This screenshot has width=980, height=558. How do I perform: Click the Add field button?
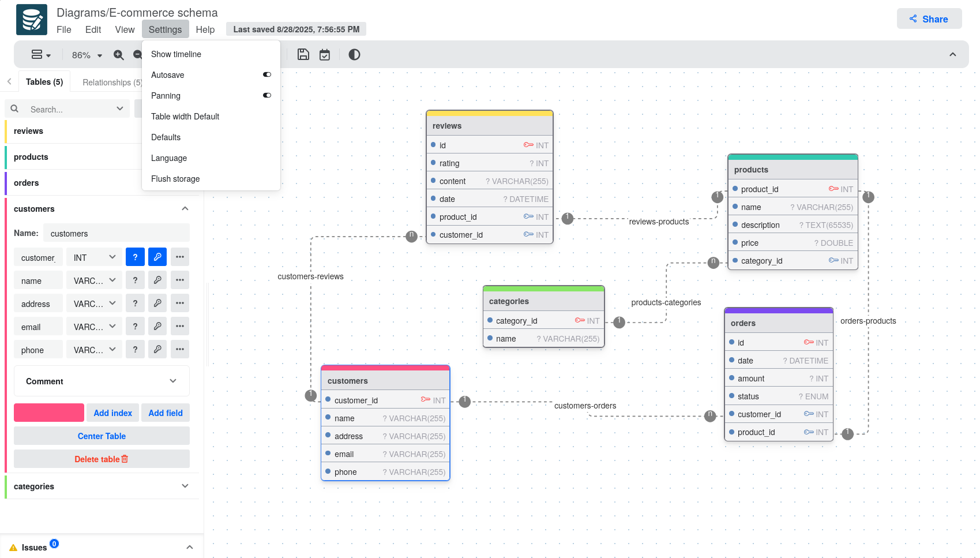pyautogui.click(x=166, y=413)
